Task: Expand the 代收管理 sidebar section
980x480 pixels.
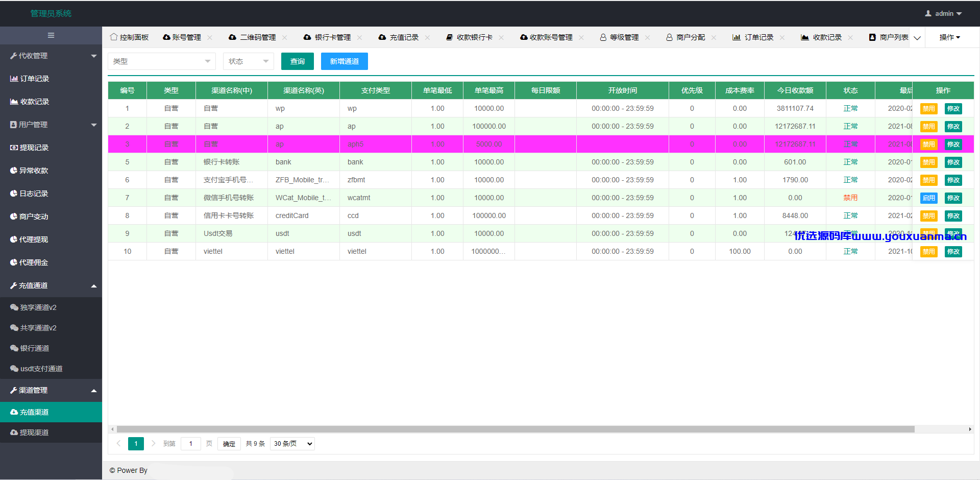Action: pos(51,56)
